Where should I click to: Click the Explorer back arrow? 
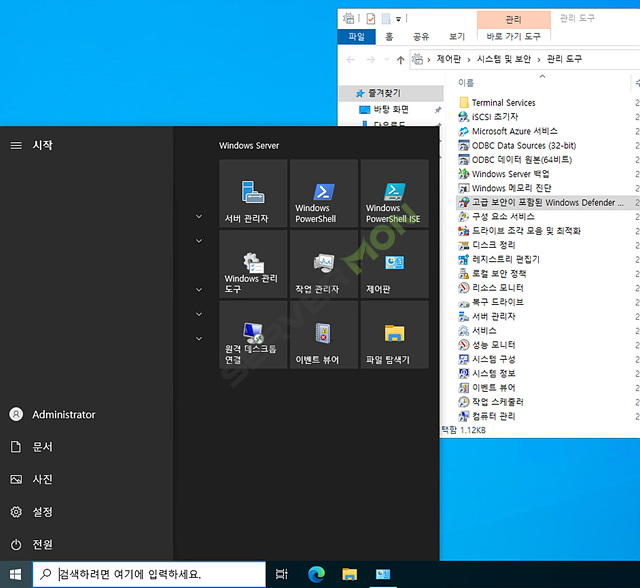350,60
